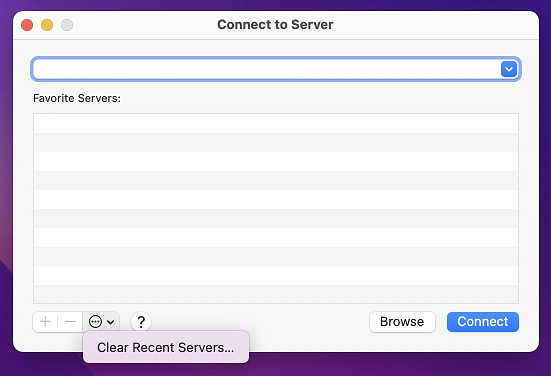551x376 pixels.
Task: Click the grayed-out zoom window button
Action: 67,25
